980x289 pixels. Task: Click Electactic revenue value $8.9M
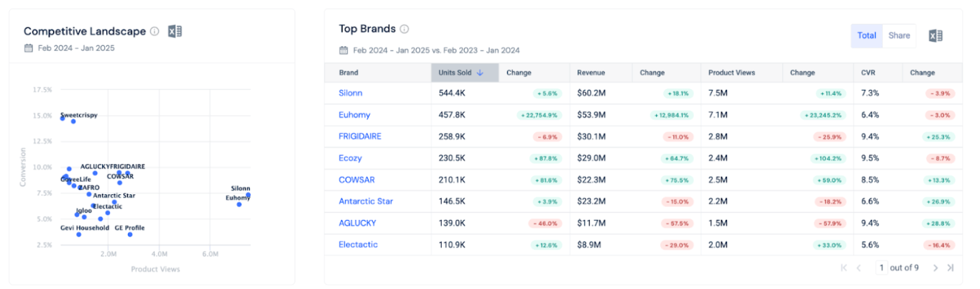[x=589, y=244]
